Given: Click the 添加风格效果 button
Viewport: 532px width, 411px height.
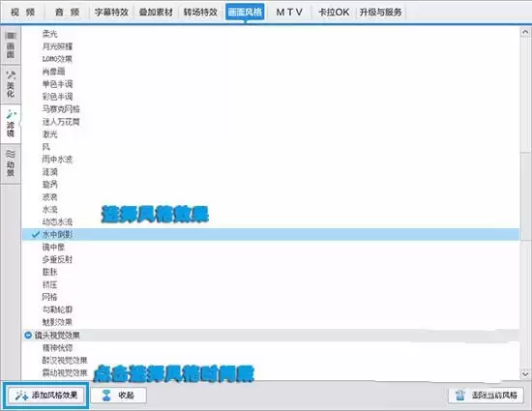Looking at the screenshot, I should (46, 396).
